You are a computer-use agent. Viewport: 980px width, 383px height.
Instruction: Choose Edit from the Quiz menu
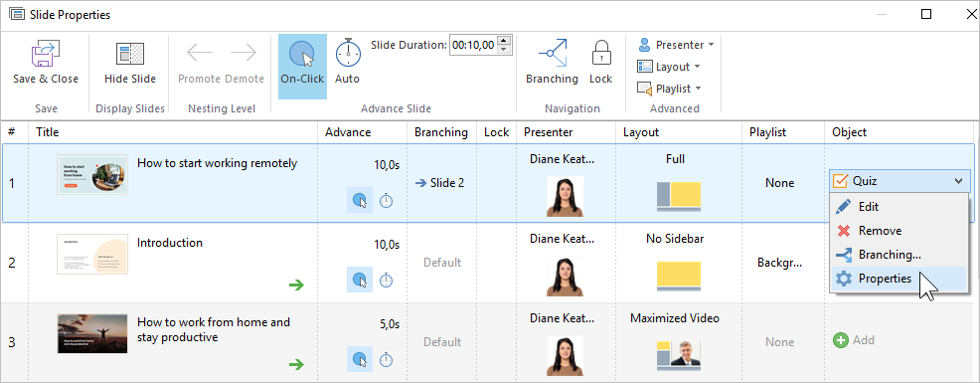(899, 207)
